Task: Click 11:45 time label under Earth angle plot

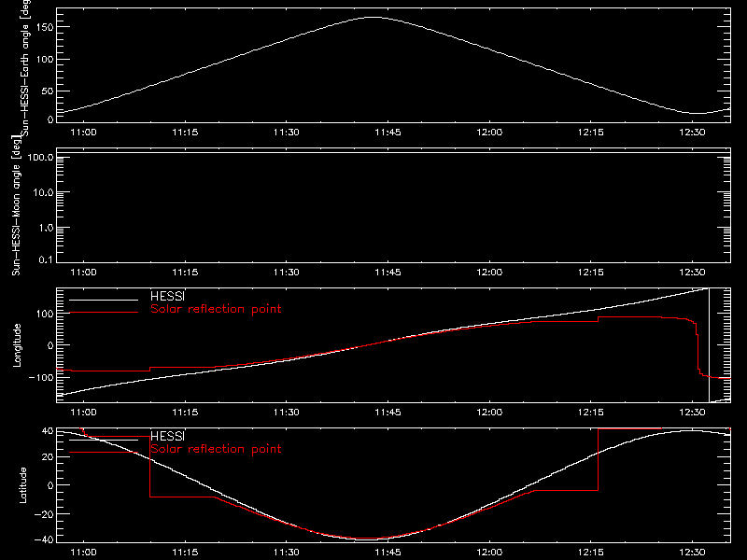Action: [x=388, y=133]
